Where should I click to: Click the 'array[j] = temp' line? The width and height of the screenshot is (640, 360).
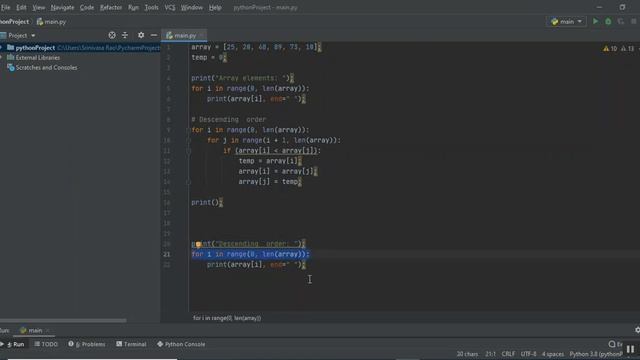point(270,182)
